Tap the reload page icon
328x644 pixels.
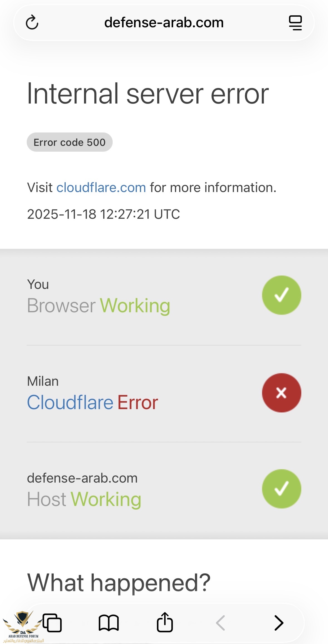coord(32,23)
